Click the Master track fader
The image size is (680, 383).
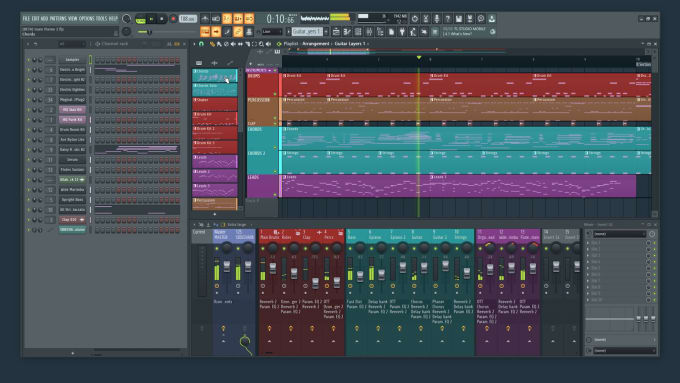(226, 267)
